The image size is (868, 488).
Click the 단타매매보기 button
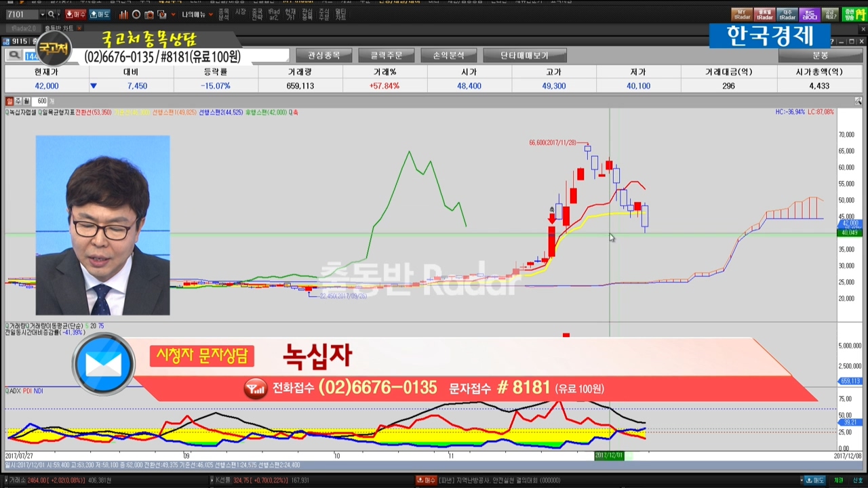[524, 56]
